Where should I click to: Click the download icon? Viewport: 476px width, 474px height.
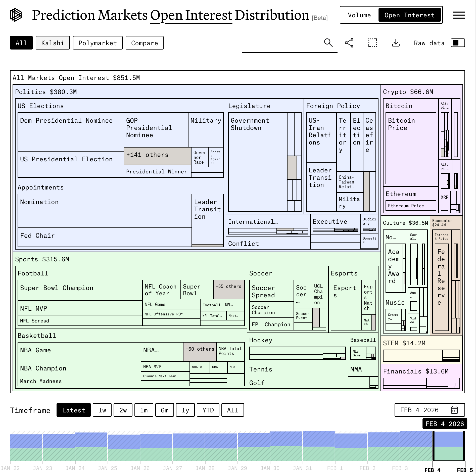click(x=396, y=43)
